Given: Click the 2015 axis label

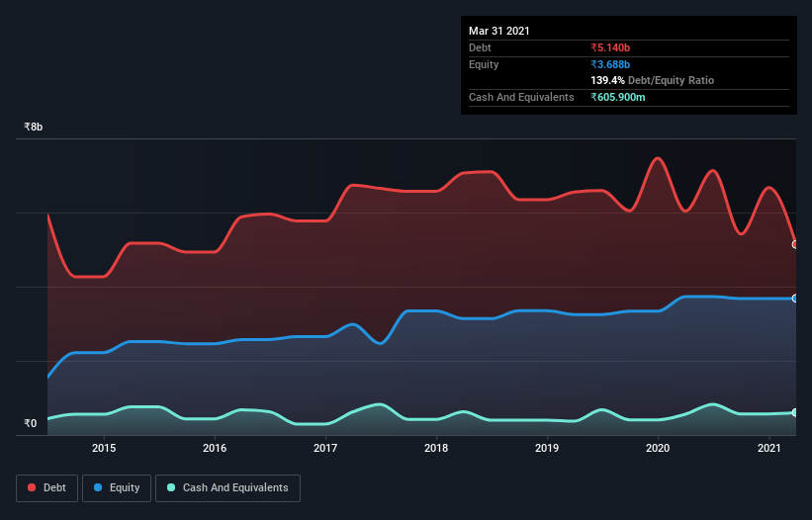Looking at the screenshot, I should [104, 448].
